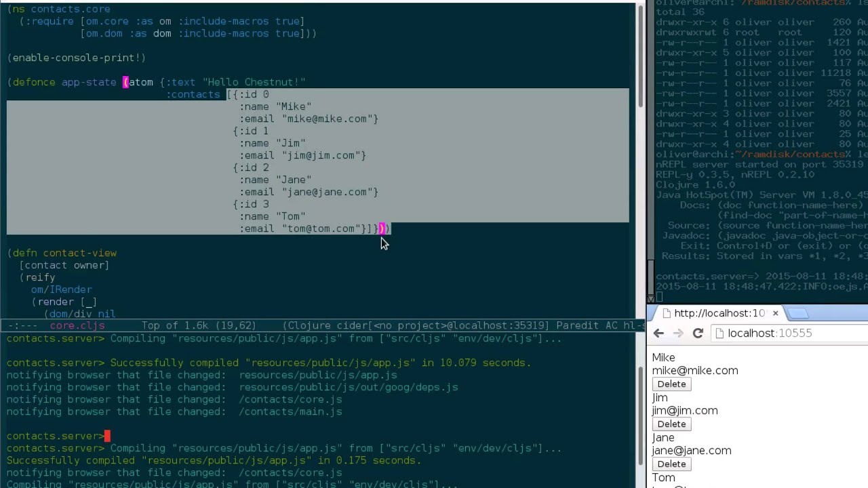Click :id 3 in the code
This screenshot has width=868, height=488.
[254, 205]
